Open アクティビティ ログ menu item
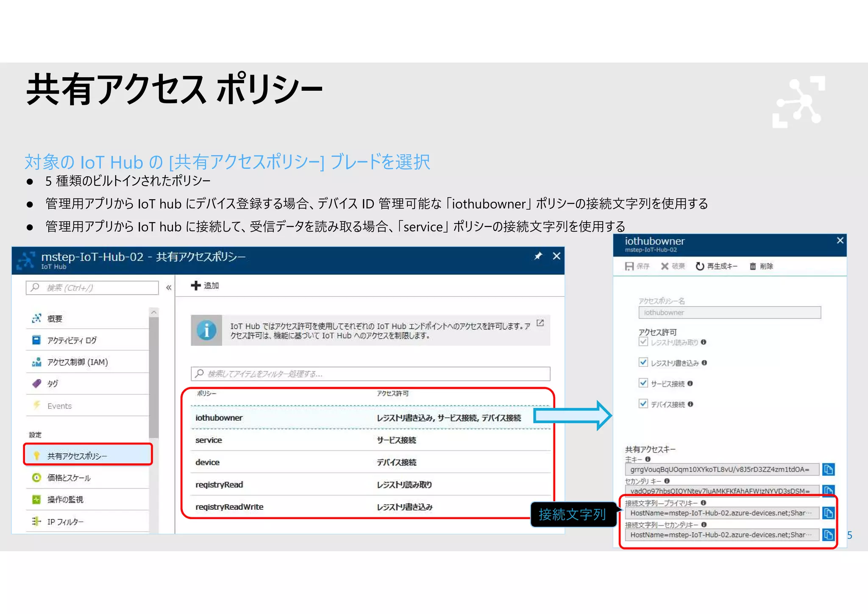The height and width of the screenshot is (614, 868). 87,340
